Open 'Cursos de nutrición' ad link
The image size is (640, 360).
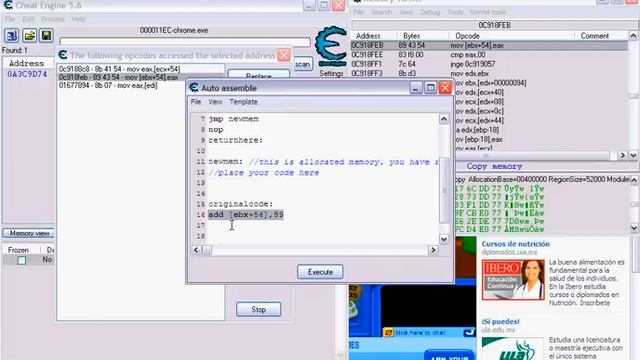pos(516,244)
